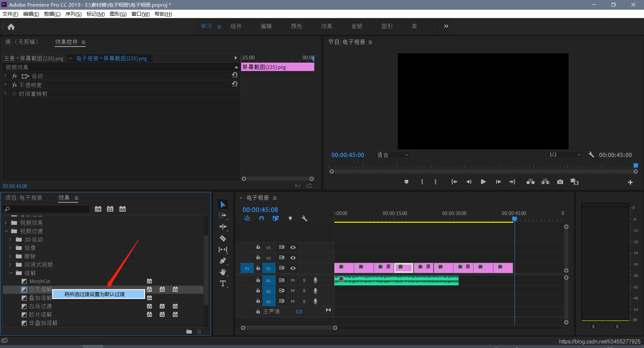Image resolution: width=644 pixels, height=348 pixels.
Task: Open the 文件 menu
Action: tap(10, 14)
